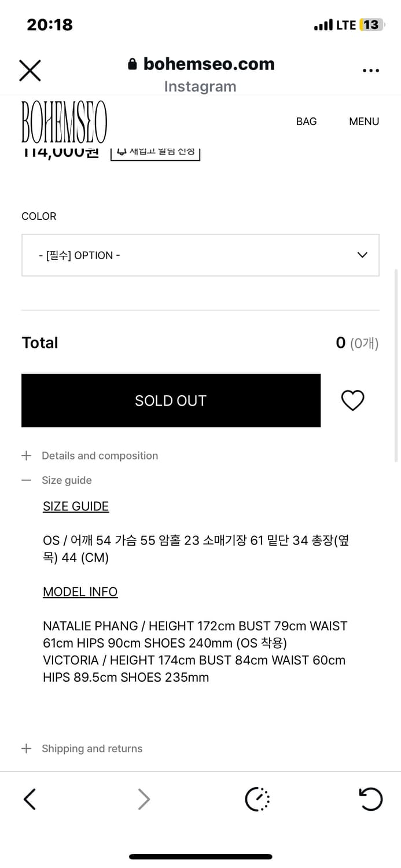Tap the BOHEMSEO logo
The height and width of the screenshot is (868, 401).
(x=64, y=122)
